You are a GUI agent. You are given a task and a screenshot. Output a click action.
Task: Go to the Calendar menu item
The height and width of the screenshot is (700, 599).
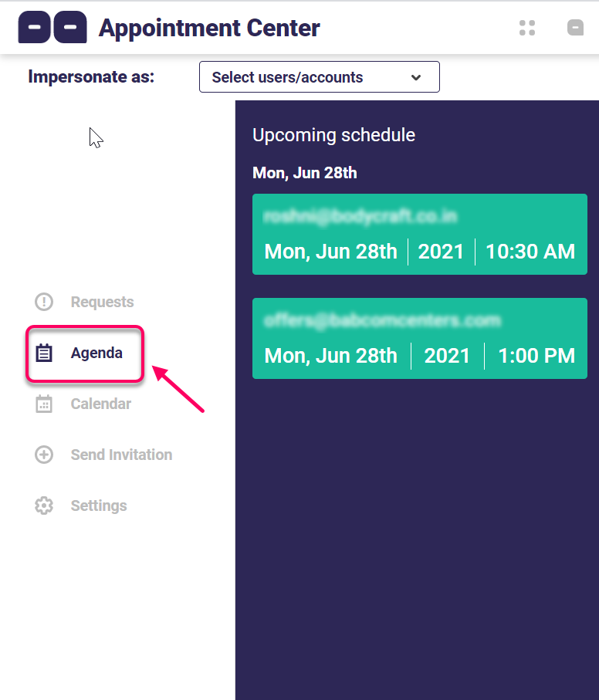point(101,404)
